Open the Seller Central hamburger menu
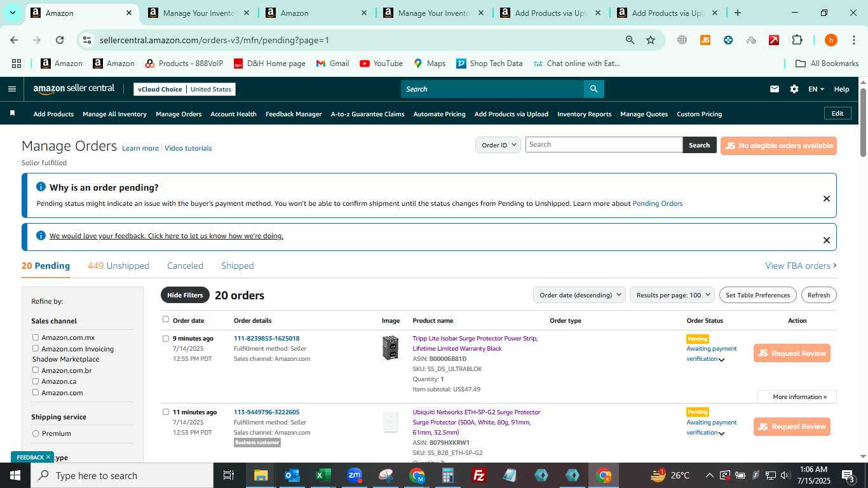 tap(12, 89)
